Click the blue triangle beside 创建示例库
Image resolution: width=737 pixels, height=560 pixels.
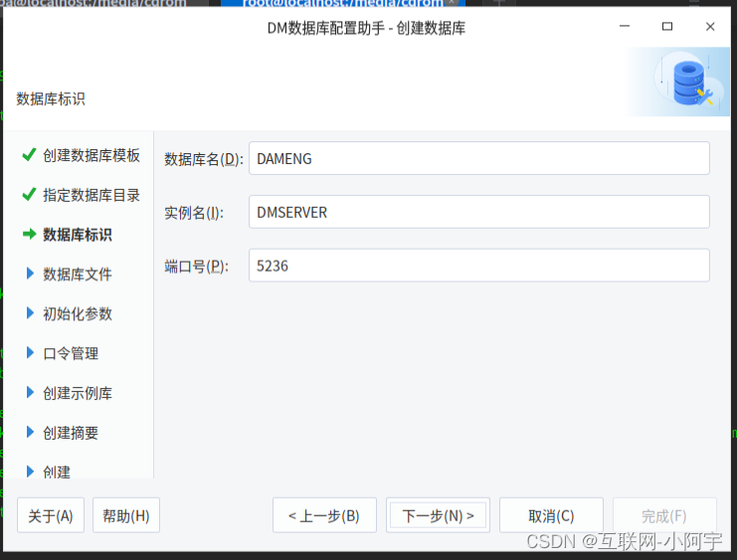point(30,392)
